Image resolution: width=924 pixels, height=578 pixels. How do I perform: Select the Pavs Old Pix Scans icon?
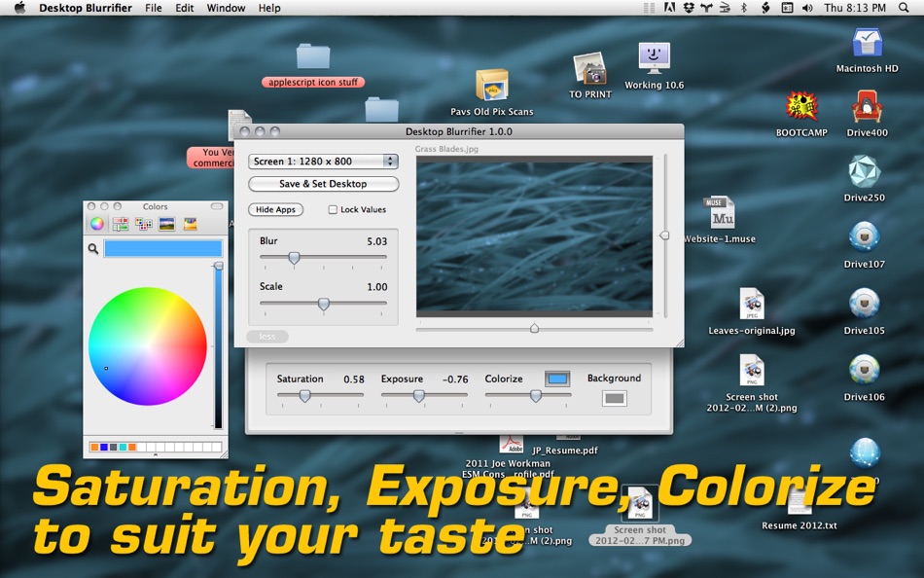click(x=492, y=86)
